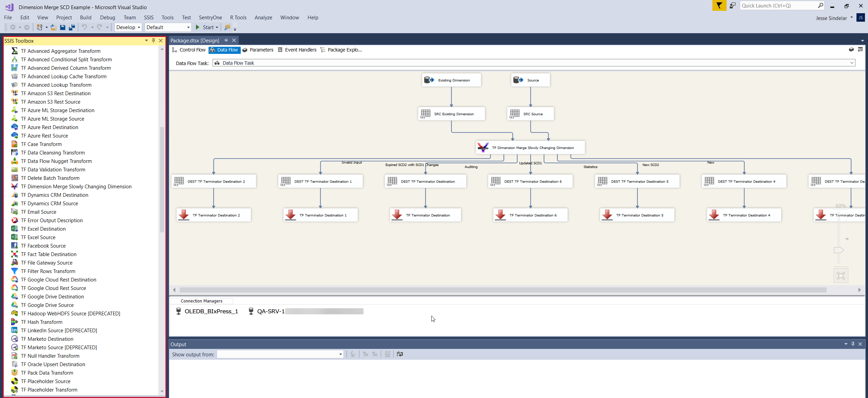Select the TF Dimension Merge Slowly Changing Dimension transform
The width and height of the screenshot is (868, 398).
click(530, 147)
